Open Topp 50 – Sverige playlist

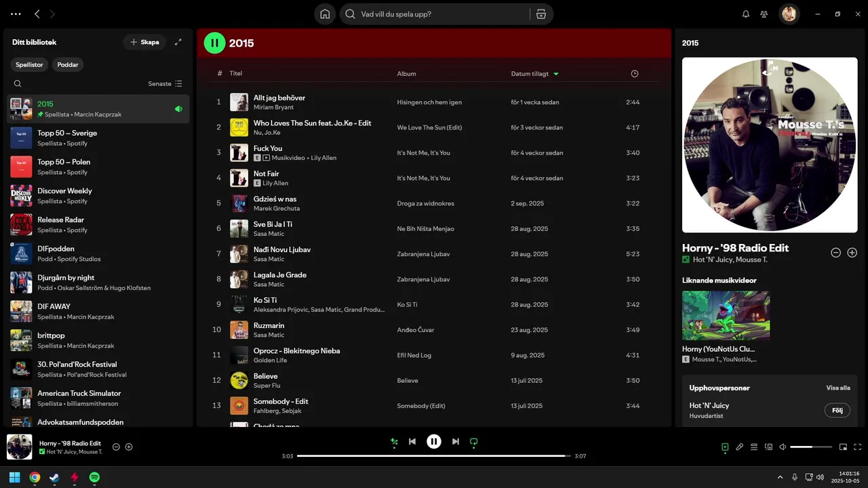tap(98, 138)
